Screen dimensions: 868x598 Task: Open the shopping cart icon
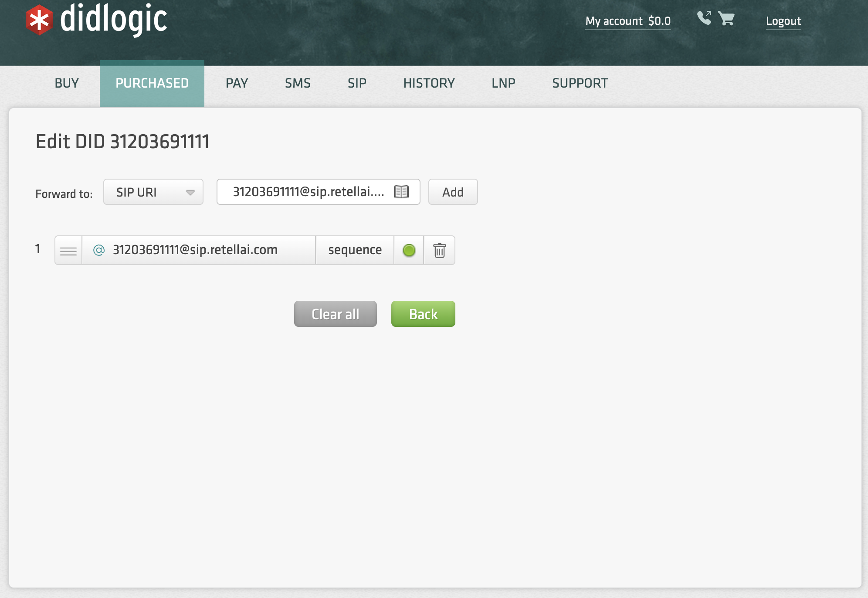pos(726,18)
